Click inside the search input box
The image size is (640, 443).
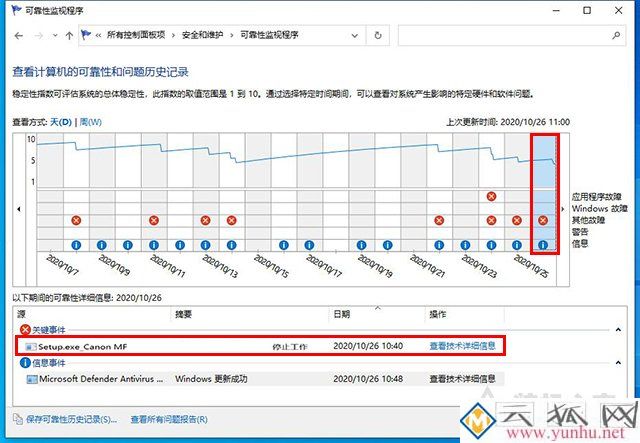[504, 36]
